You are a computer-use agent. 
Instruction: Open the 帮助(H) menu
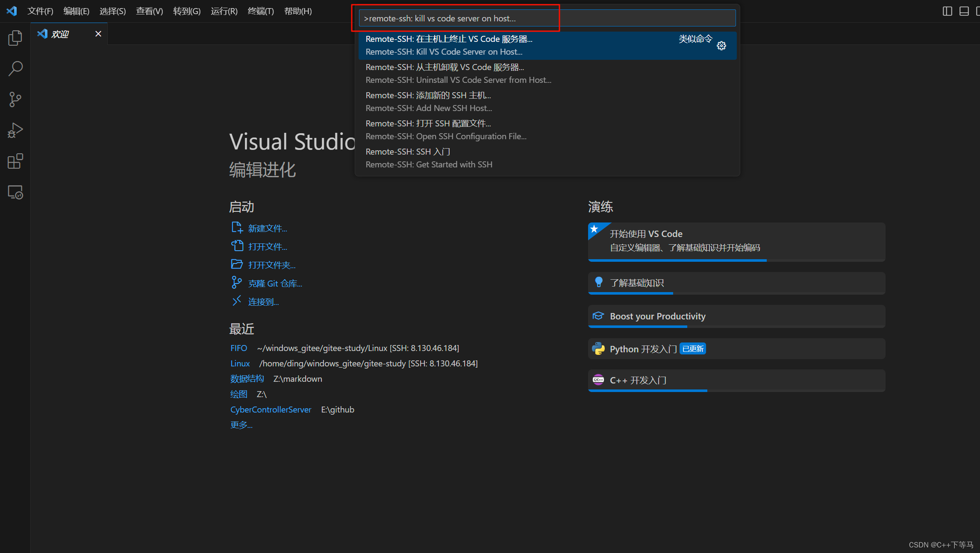pos(297,11)
